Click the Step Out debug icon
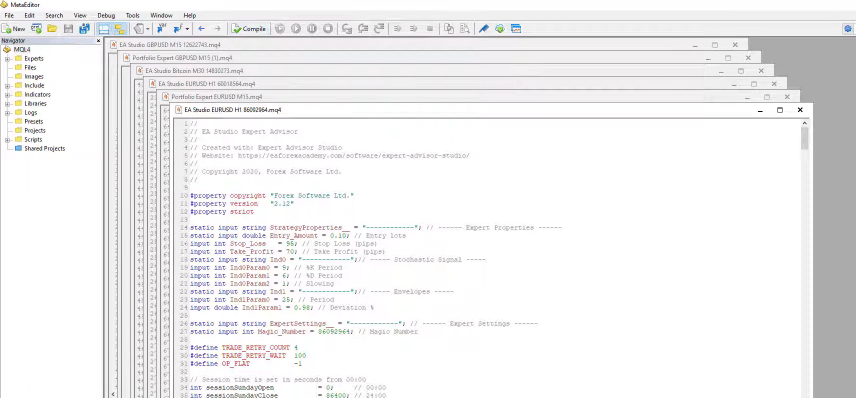 (x=379, y=29)
